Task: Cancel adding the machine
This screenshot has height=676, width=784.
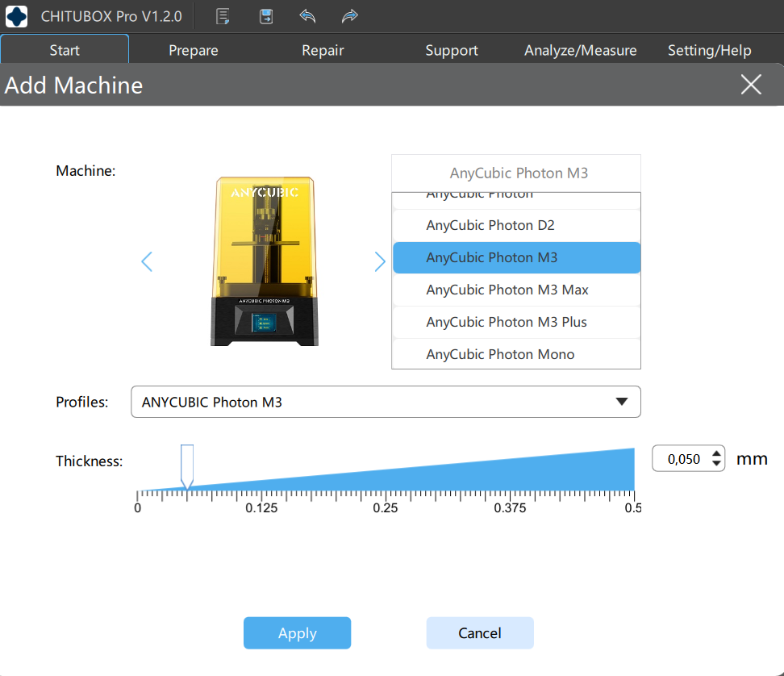Action: [x=480, y=633]
